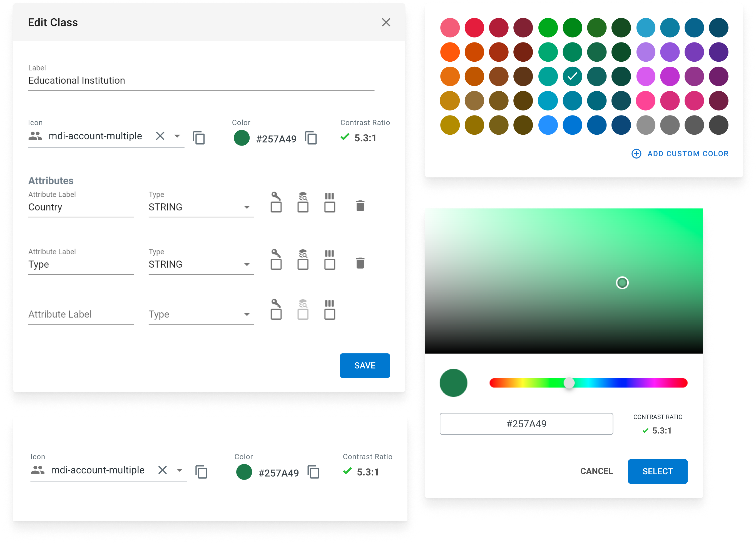
Task: Click the hue slider handle
Action: 569,383
